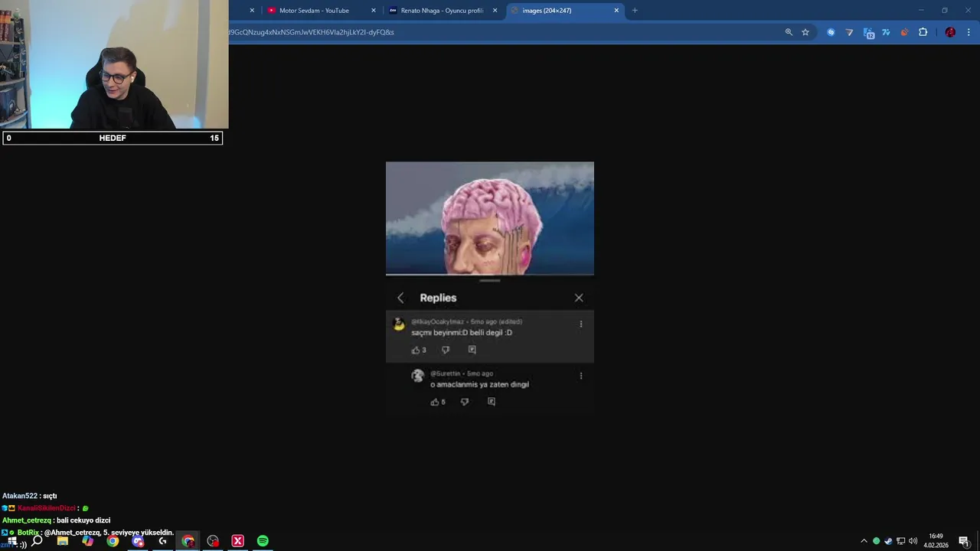Viewport: 980px width, 551px height.
Task: Open the extension showing badge 12
Action: click(x=868, y=33)
